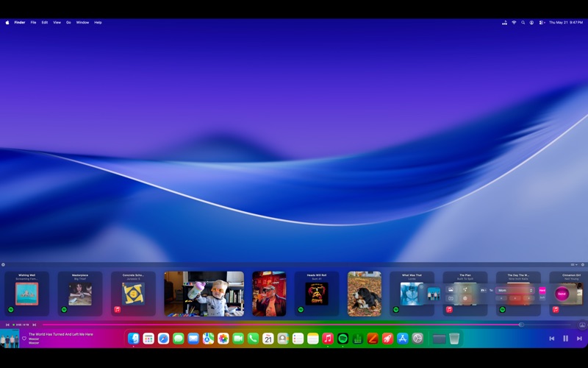This screenshot has height=368, width=588.
Task: Open the Help menu
Action: coord(98,23)
